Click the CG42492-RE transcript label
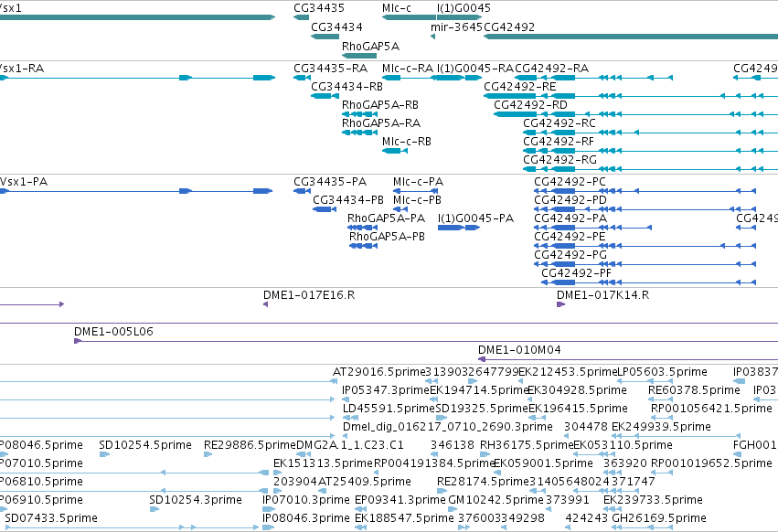The image size is (778, 532). pos(519,86)
